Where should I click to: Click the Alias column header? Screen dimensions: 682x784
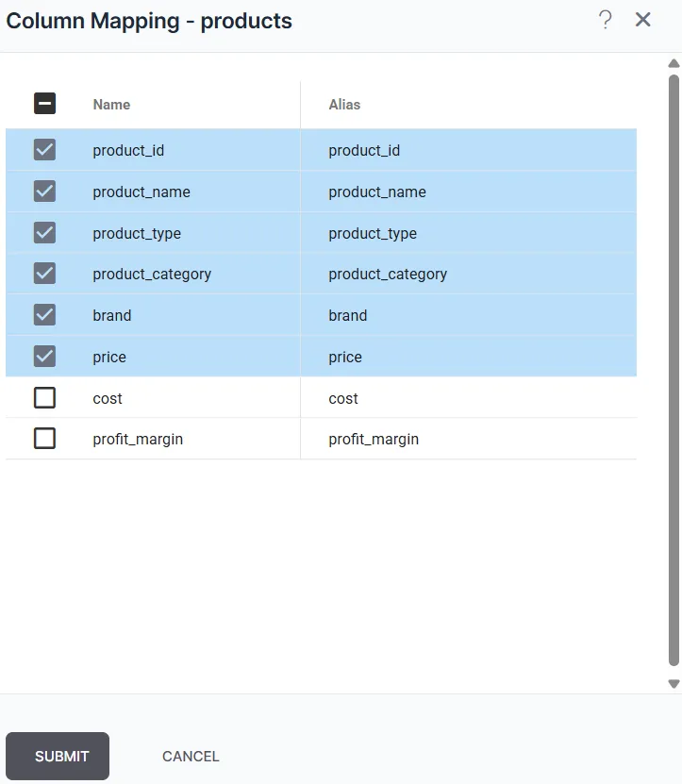coord(344,105)
